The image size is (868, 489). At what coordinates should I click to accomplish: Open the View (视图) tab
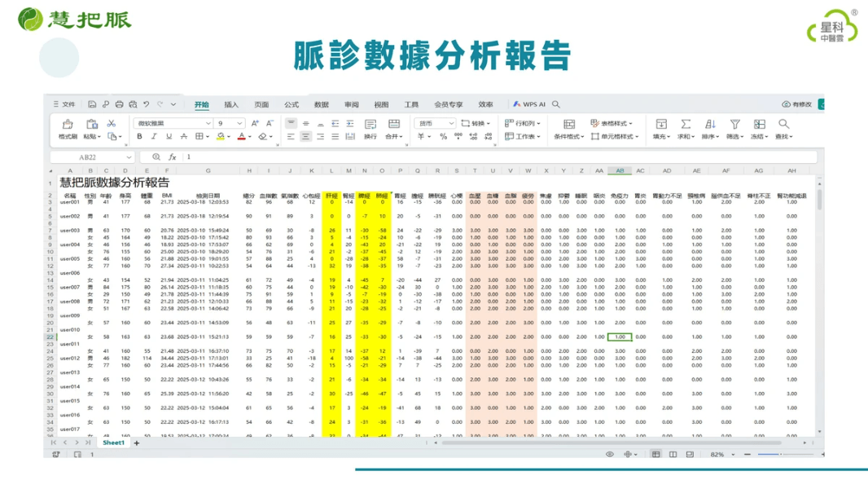[381, 104]
